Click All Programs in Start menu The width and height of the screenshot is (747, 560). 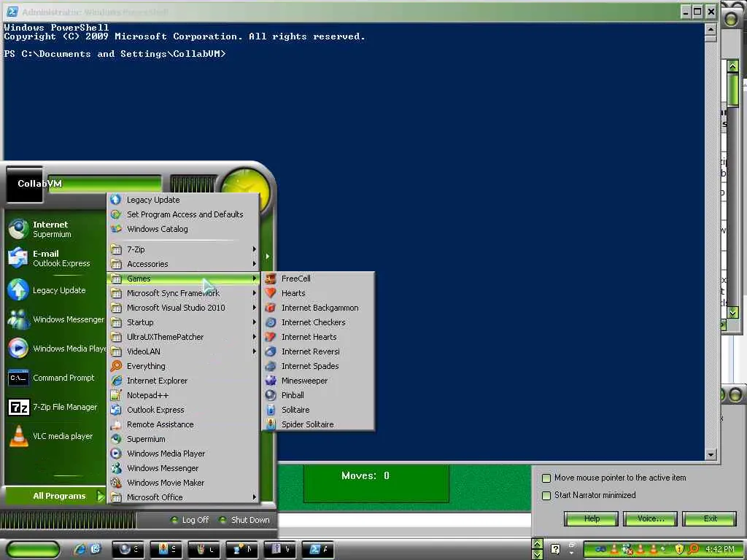55,496
